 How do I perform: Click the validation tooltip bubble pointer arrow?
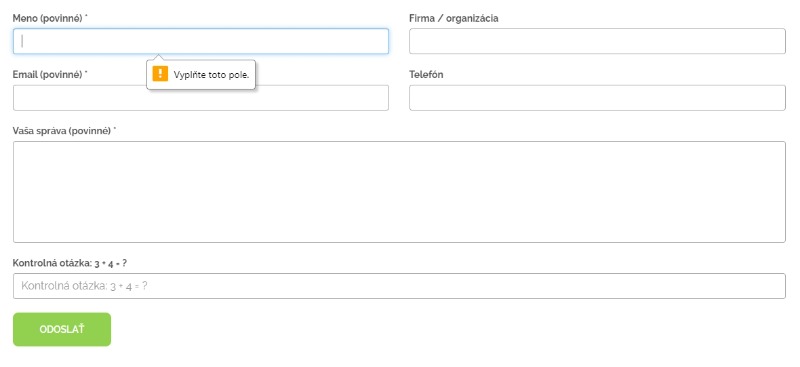(x=158, y=57)
